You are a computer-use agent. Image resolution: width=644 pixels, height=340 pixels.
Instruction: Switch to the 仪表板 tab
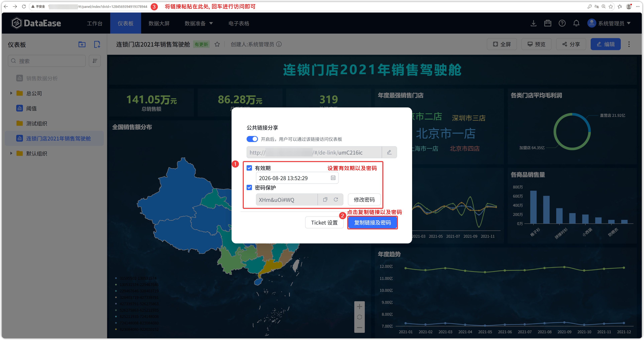pyautogui.click(x=126, y=23)
